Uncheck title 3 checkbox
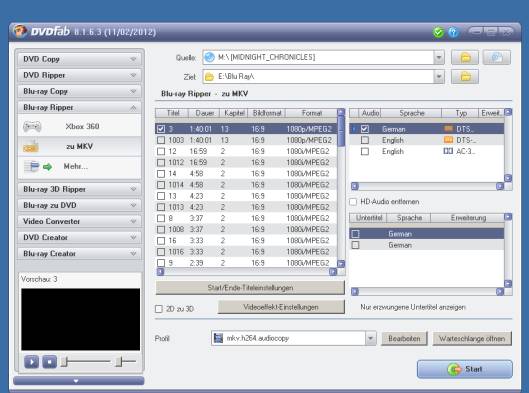529x393 pixels. pyautogui.click(x=161, y=129)
